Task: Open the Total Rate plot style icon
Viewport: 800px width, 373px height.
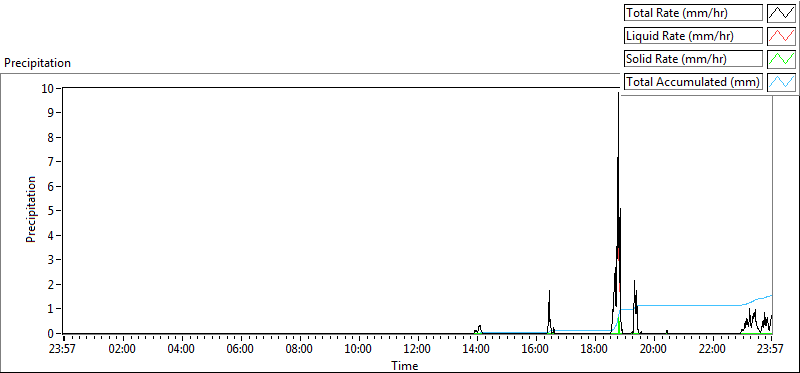Action: 782,13
